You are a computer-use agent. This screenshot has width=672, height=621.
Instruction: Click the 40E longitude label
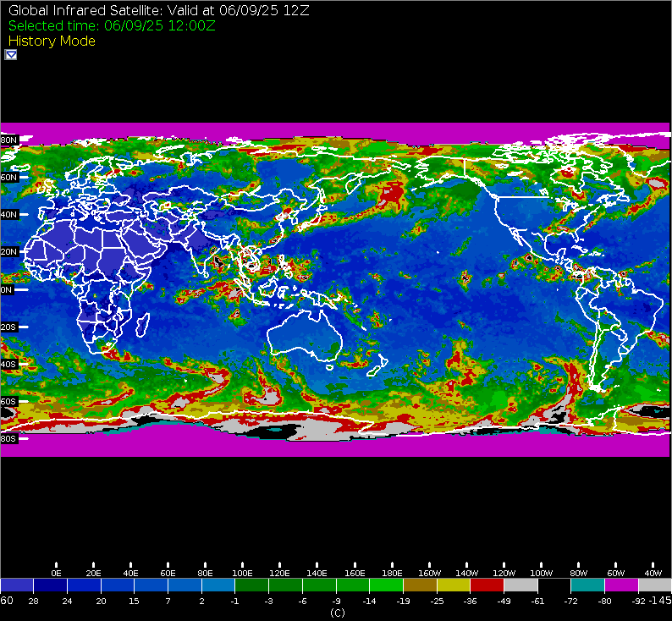coord(130,573)
